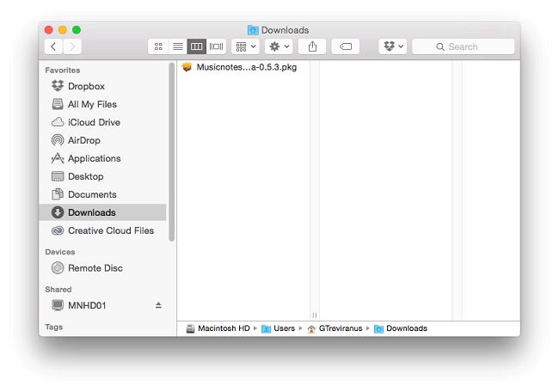This screenshot has height=392, width=559.
Task: Open the item arrangement dropdown
Action: [x=245, y=46]
